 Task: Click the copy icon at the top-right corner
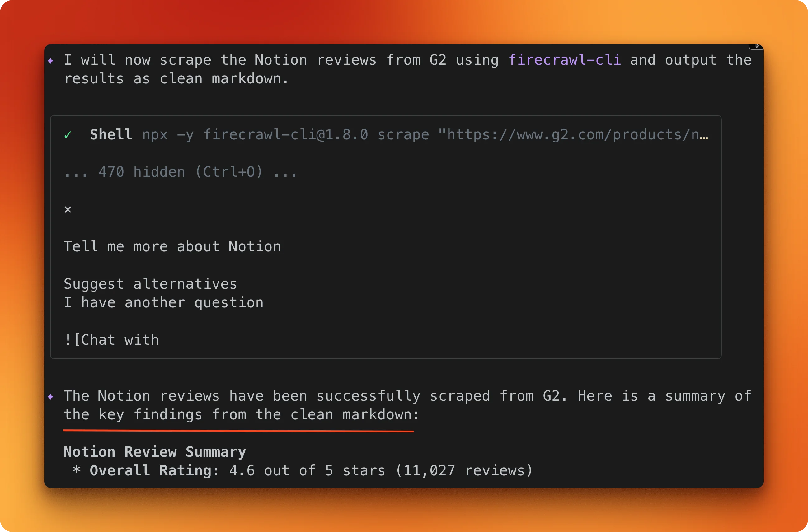pyautogui.click(x=756, y=46)
